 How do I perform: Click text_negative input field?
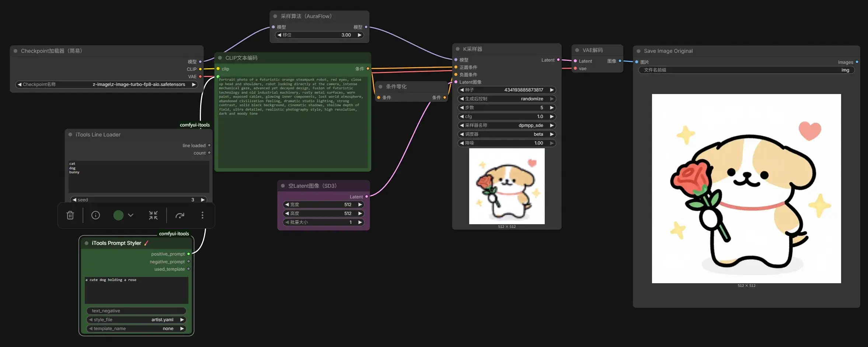136,311
